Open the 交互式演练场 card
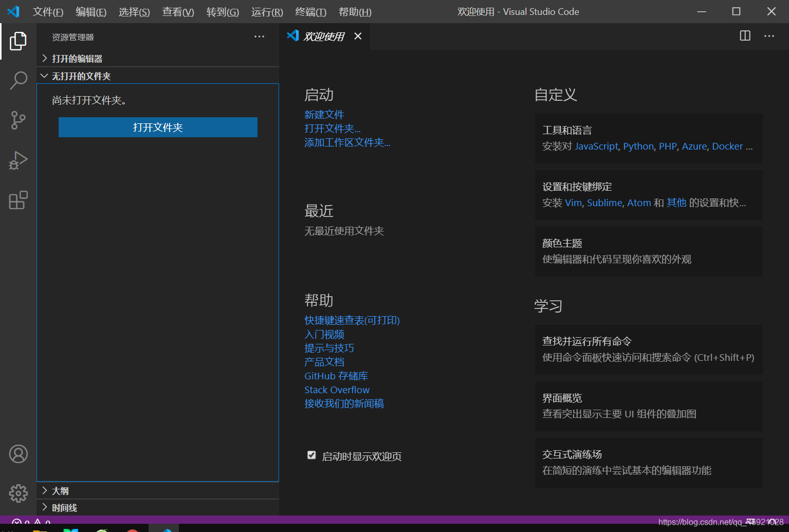Screen dimensions: 789x532 pyautogui.click(x=649, y=463)
